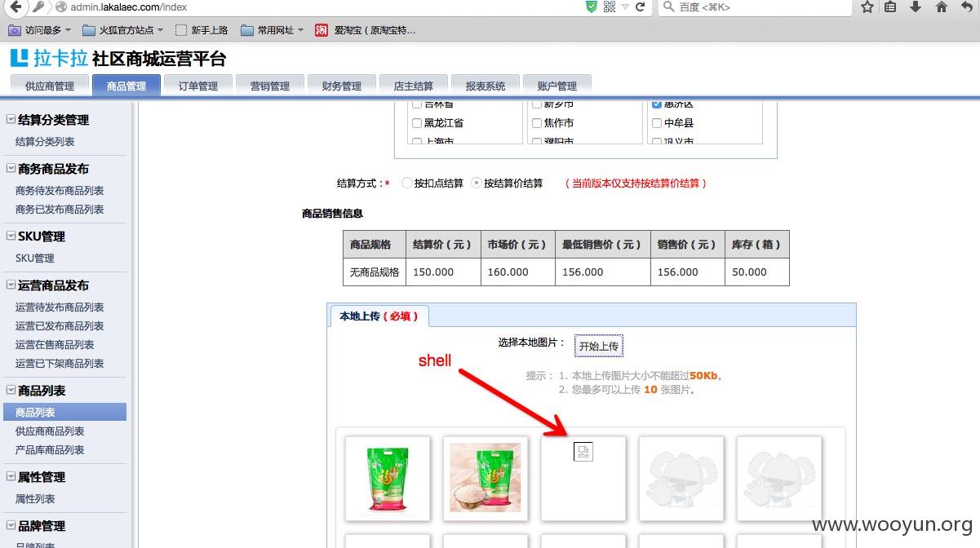Collapse the 属性管理 sidebar section
Image resolution: width=980 pixels, height=548 pixels.
pos(11,476)
